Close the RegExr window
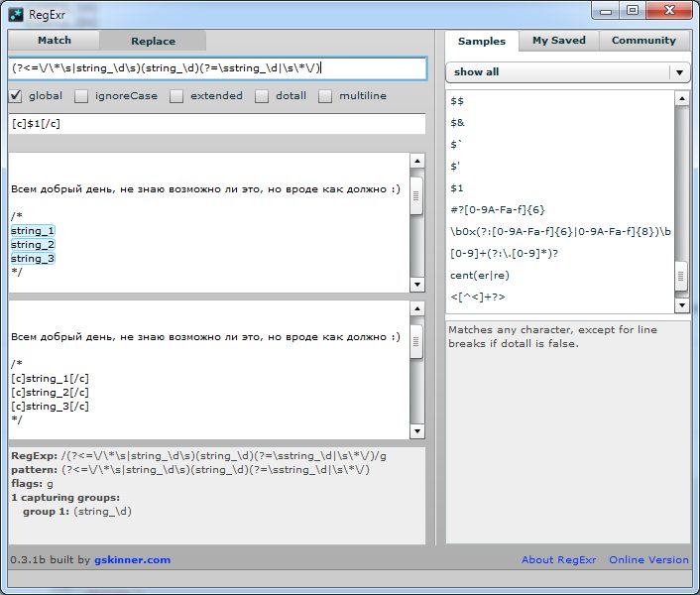This screenshot has height=595, width=700. 668,11
